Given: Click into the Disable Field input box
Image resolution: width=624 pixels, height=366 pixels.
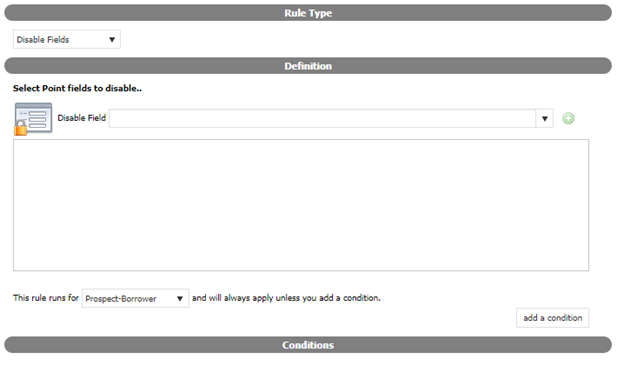Looking at the screenshot, I should pyautogui.click(x=322, y=119).
